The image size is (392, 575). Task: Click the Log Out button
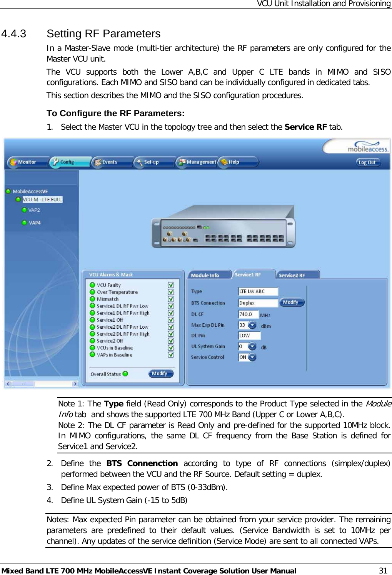coord(368,162)
